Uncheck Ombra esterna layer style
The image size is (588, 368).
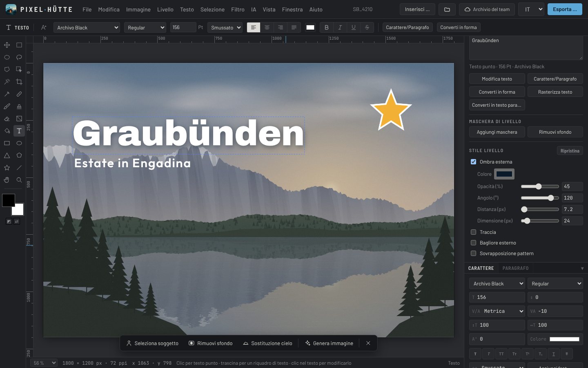[473, 162]
